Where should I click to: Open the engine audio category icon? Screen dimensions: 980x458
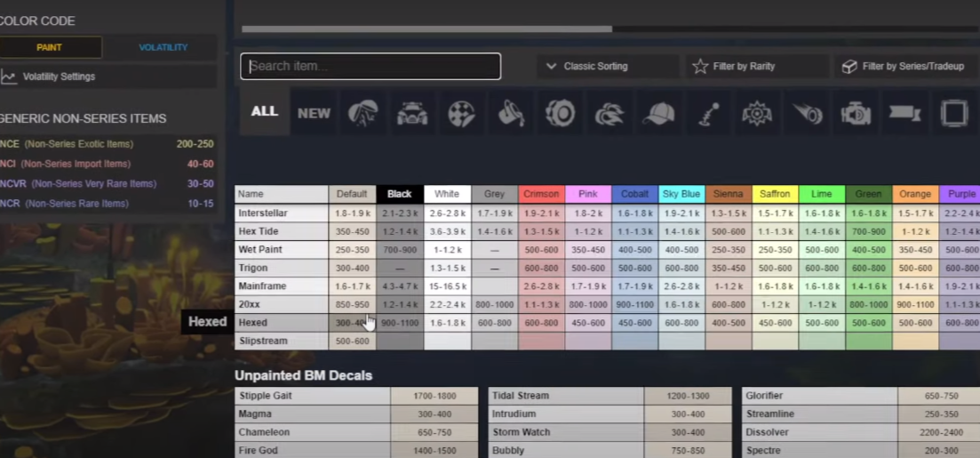point(857,113)
